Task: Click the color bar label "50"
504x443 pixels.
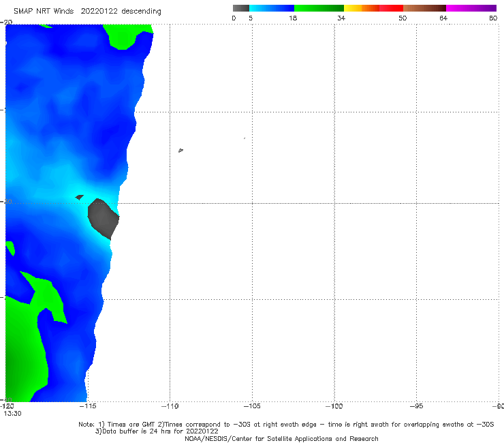Action: tap(403, 18)
